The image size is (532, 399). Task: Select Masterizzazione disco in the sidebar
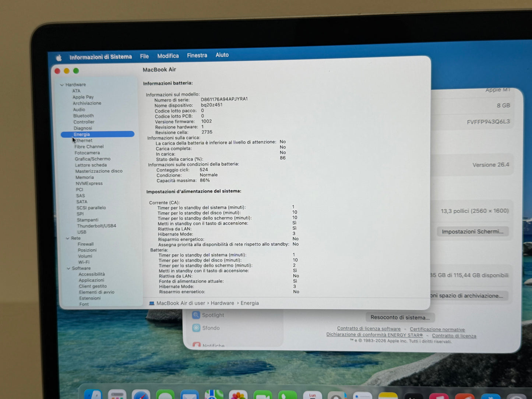coord(99,171)
